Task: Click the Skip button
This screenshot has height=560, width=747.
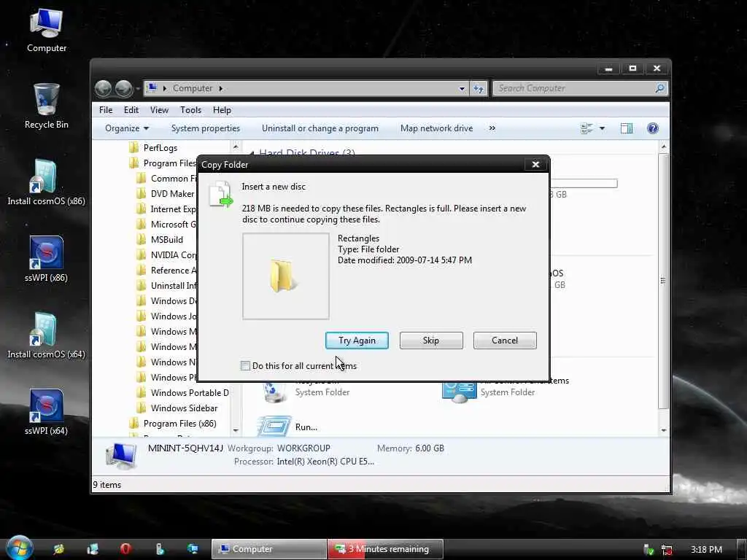Action: [430, 341]
